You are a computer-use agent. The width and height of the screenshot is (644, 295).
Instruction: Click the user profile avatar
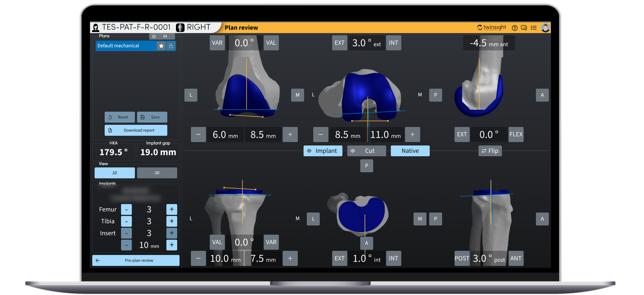[545, 28]
